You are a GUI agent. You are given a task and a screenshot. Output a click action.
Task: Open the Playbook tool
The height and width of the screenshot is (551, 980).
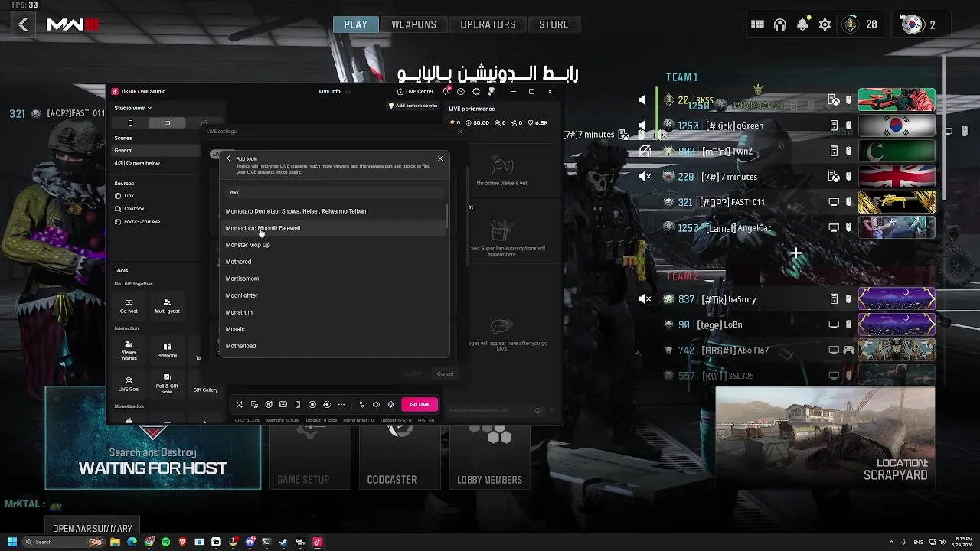pos(167,350)
